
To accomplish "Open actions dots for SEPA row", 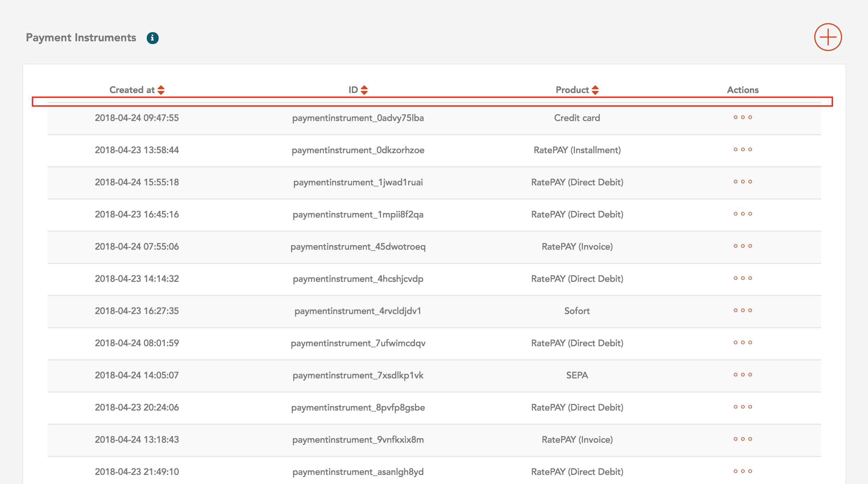I will coord(743,375).
